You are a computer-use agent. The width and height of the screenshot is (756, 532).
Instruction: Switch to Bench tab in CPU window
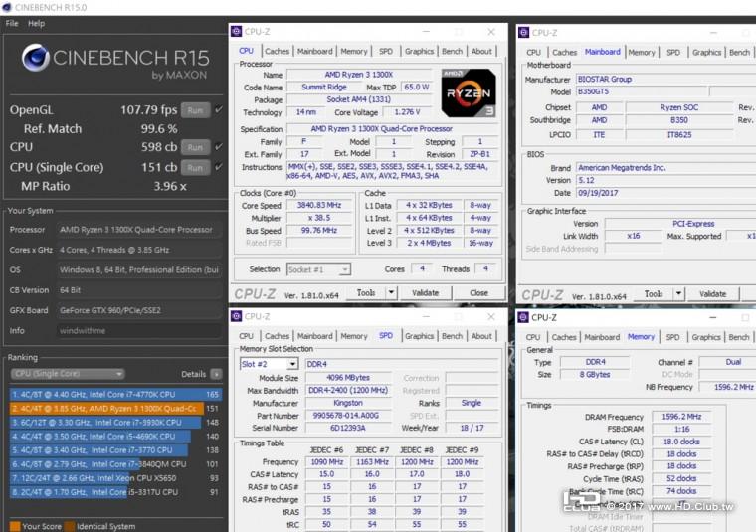(x=453, y=51)
